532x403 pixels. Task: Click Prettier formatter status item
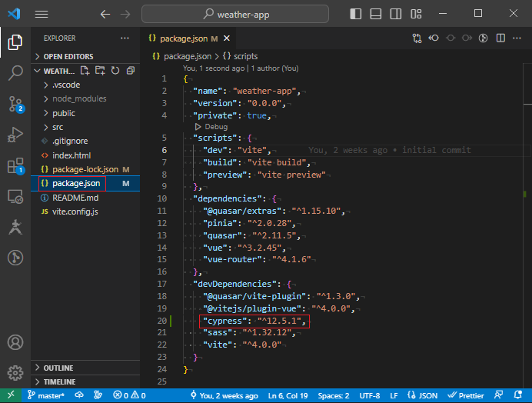coord(466,395)
